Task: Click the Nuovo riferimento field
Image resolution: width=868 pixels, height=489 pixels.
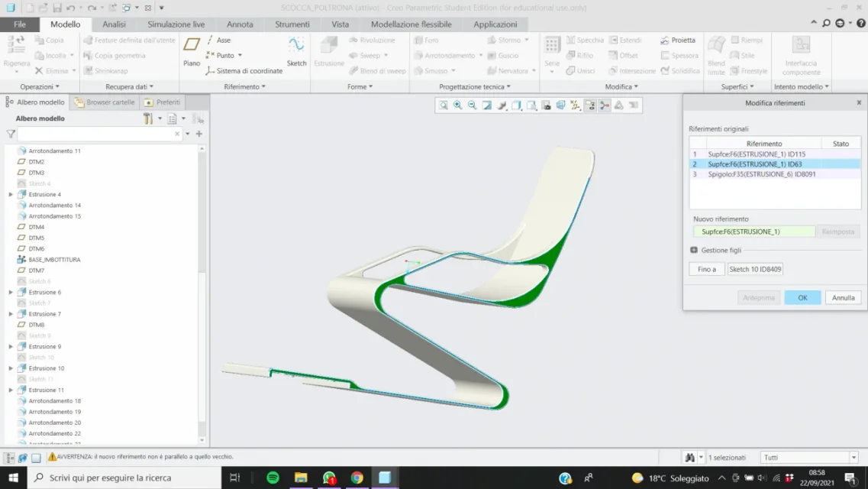Action: [x=754, y=232]
